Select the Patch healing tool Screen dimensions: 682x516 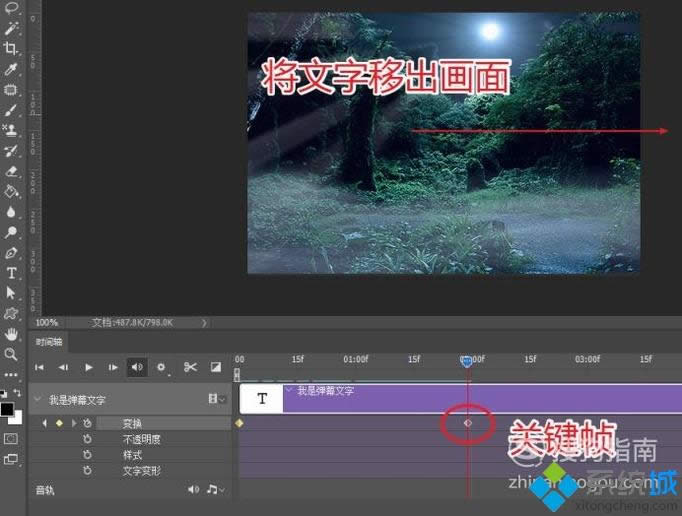11,90
